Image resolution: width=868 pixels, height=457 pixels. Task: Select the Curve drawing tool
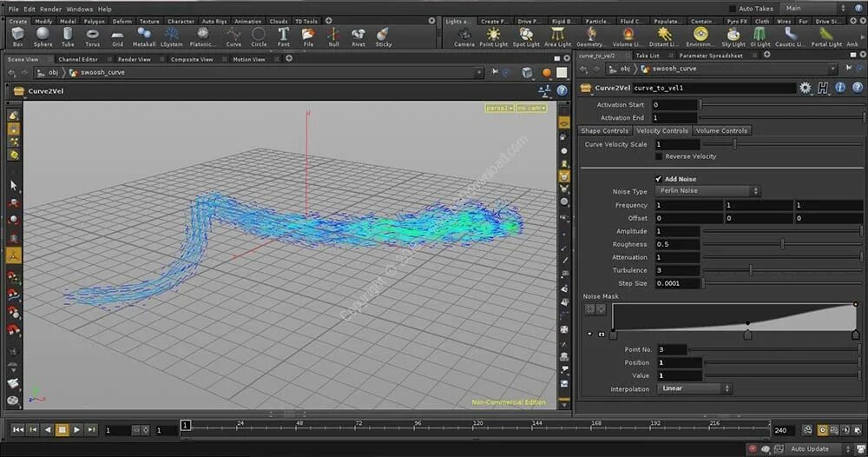pyautogui.click(x=233, y=37)
